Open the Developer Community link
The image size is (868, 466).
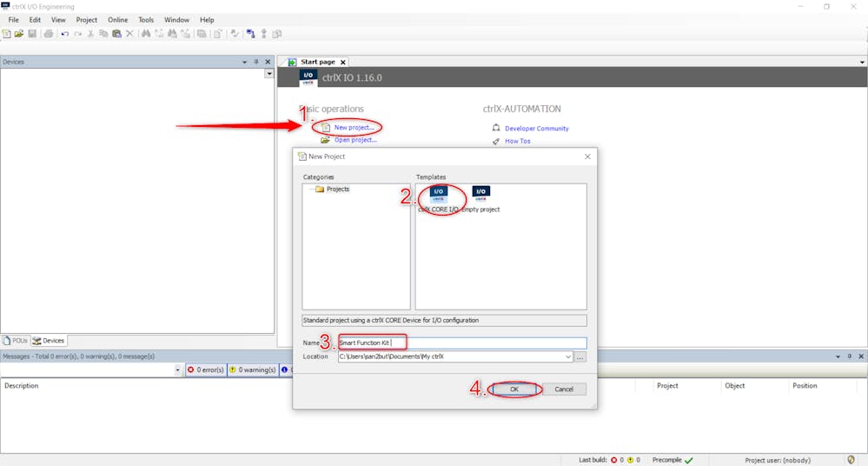tap(536, 129)
